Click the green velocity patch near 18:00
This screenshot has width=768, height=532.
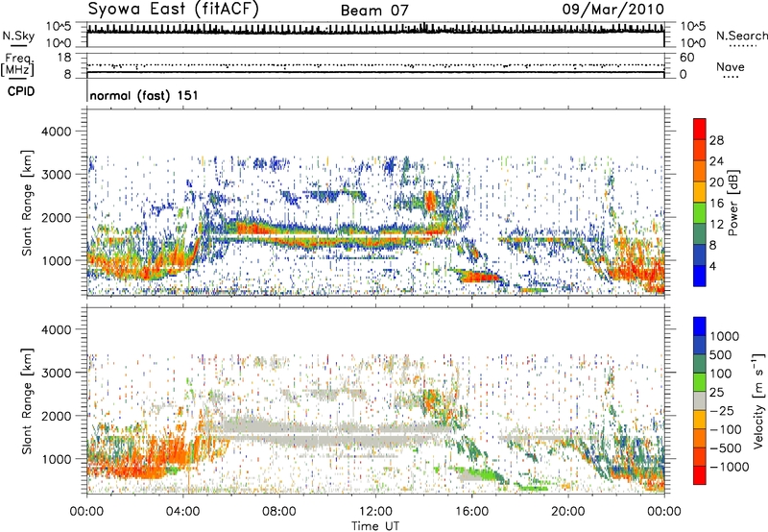pyautogui.click(x=533, y=488)
